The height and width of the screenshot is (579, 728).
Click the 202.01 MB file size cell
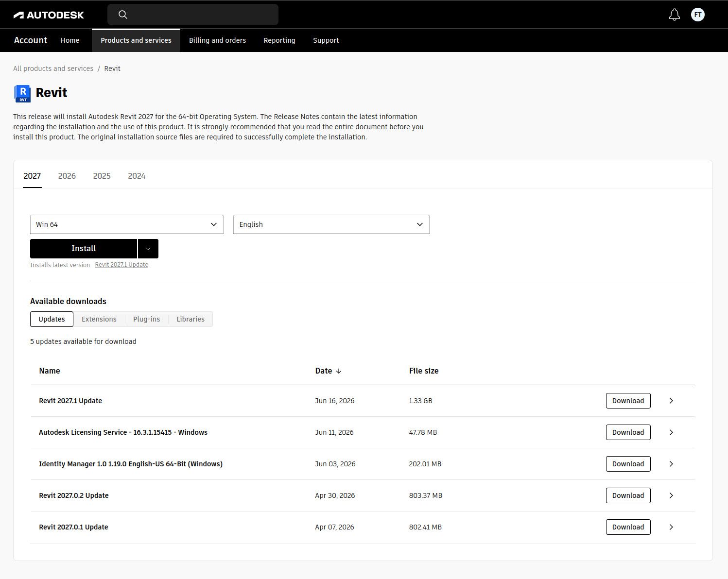pos(425,464)
